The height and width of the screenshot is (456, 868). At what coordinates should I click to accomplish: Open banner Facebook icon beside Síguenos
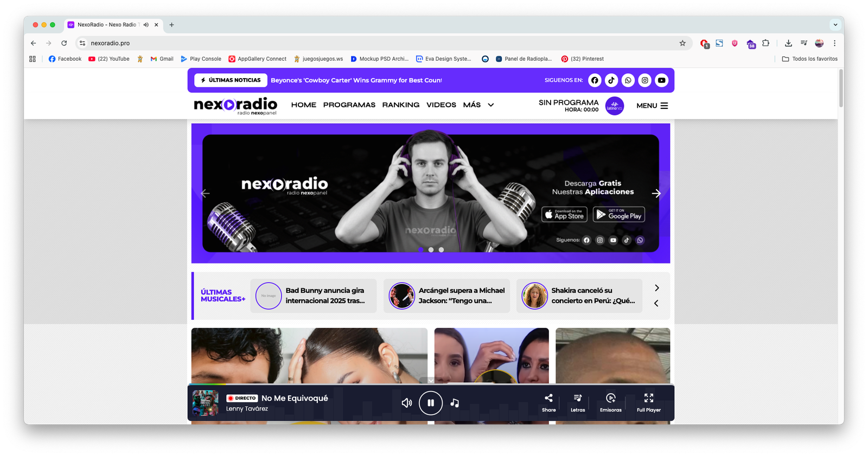586,240
